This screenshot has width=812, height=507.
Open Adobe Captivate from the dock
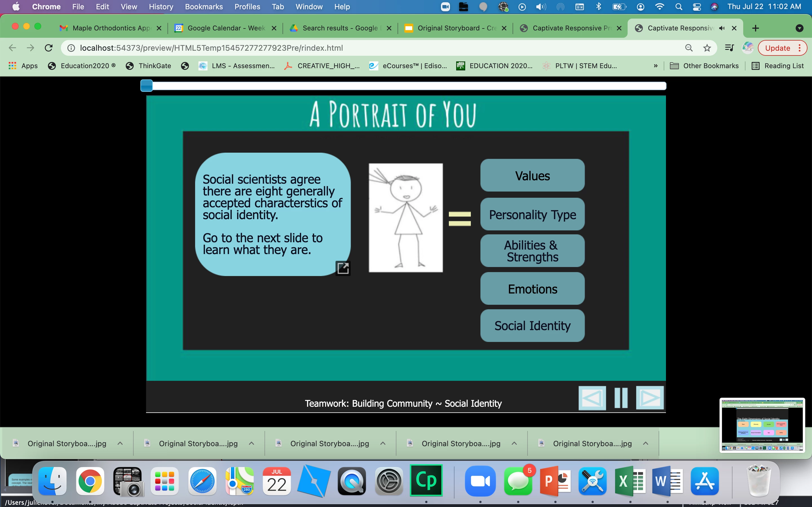(x=426, y=481)
